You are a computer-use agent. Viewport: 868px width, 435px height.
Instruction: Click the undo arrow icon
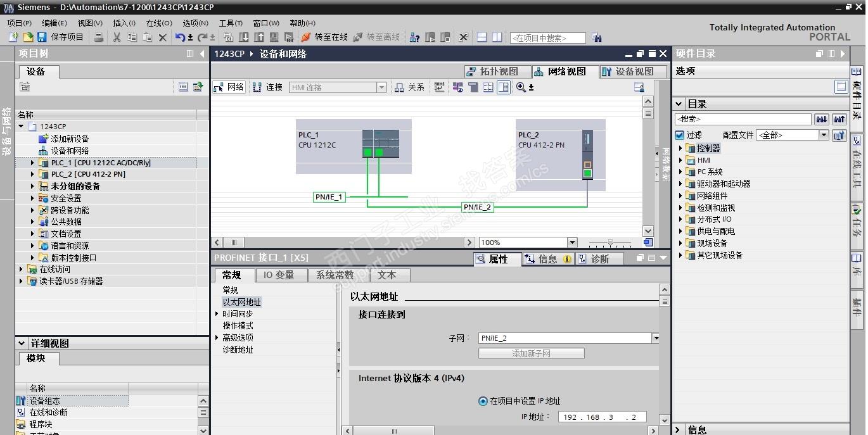[x=181, y=37]
